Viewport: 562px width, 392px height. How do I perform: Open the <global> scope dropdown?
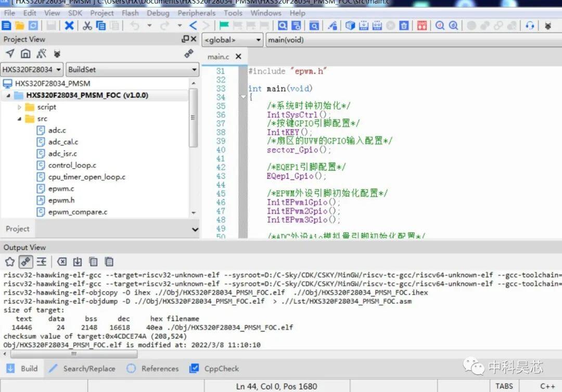(232, 40)
